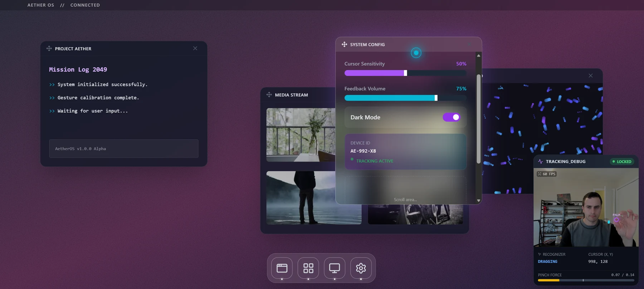
Task: Click the scroll down arrow in System Config
Action: tap(478, 201)
